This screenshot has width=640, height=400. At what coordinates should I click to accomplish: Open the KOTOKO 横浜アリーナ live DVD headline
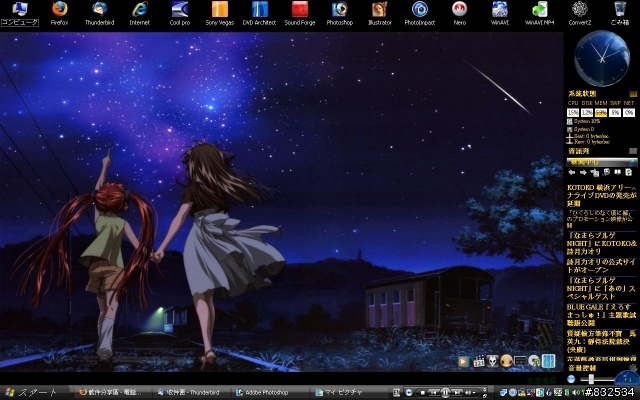pyautogui.click(x=602, y=196)
